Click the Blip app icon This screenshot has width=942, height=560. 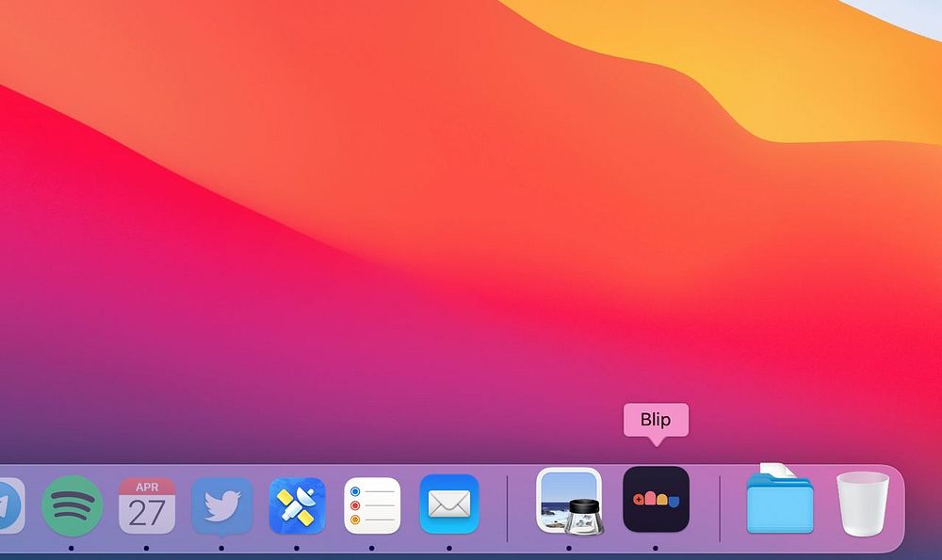point(656,500)
